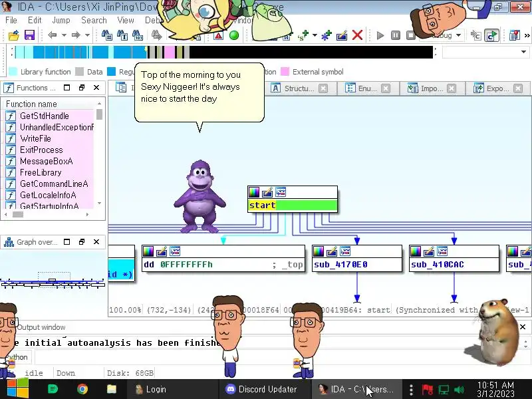Open forward-history dropdown arrow
Screen dimensions: 532x399
tap(87, 35)
